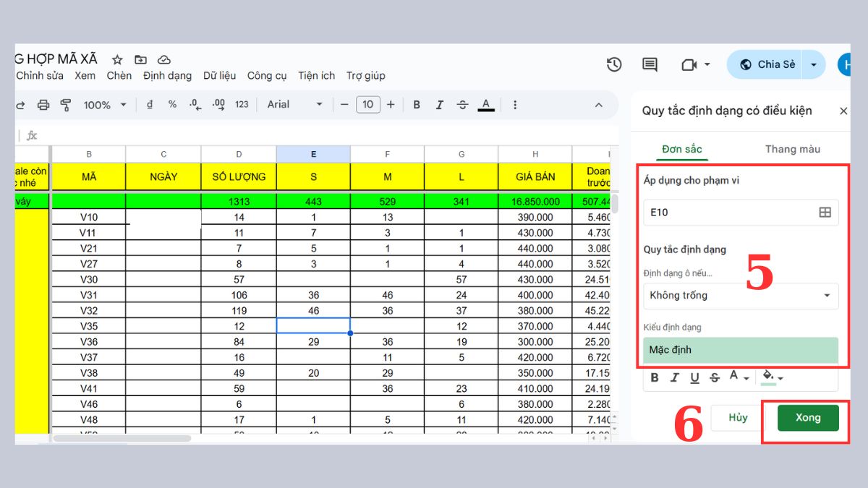Open the 123 number format menu
The height and width of the screenshot is (488, 868).
pos(242,104)
